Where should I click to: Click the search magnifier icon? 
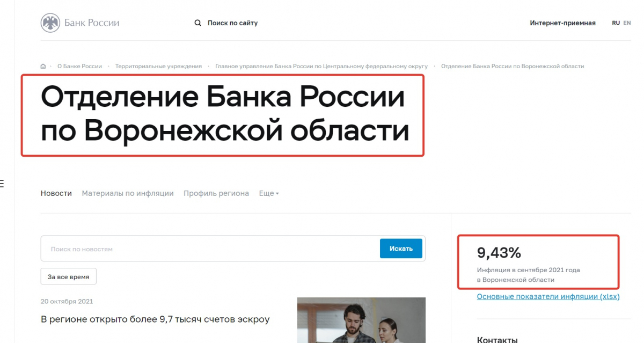coord(197,23)
